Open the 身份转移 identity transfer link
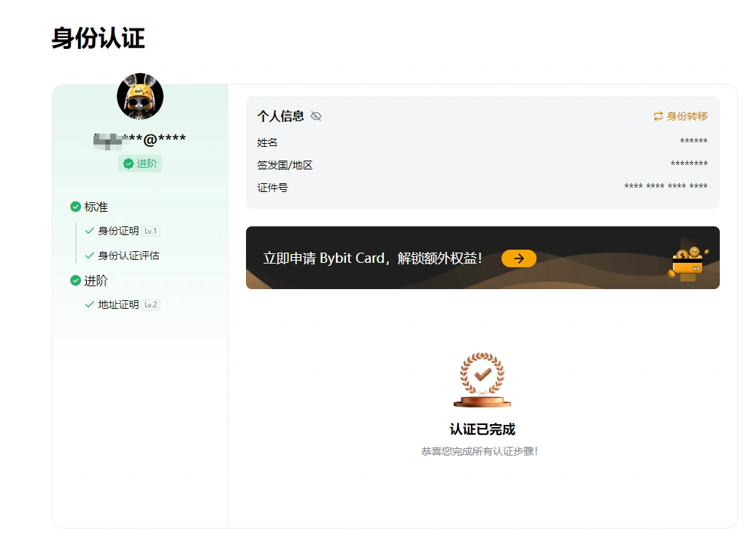Viewport: 749px width, 560px height. click(680, 116)
